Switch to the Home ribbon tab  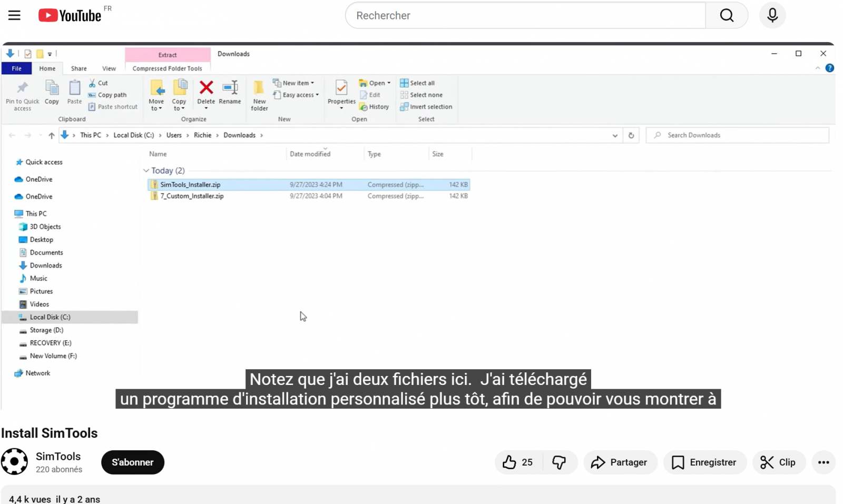[x=47, y=68]
